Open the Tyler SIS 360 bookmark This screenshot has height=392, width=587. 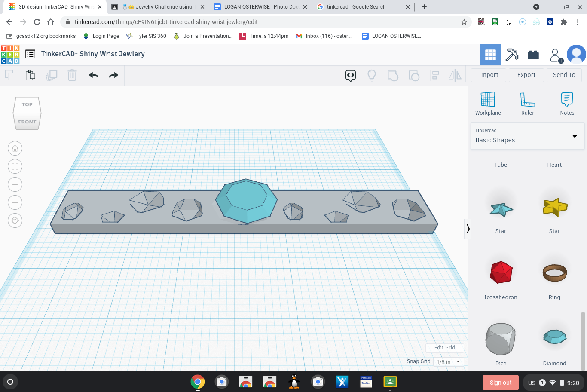click(146, 36)
